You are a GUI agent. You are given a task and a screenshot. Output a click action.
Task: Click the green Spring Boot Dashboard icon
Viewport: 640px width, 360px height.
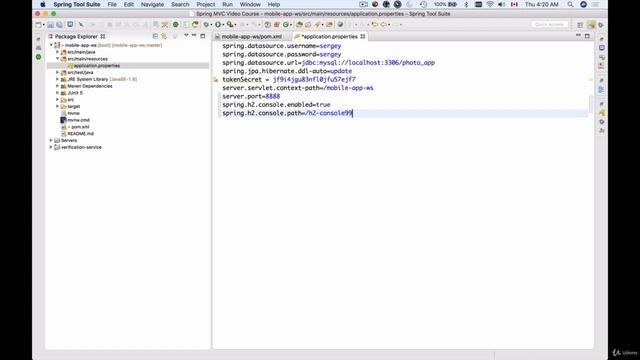click(x=176, y=25)
